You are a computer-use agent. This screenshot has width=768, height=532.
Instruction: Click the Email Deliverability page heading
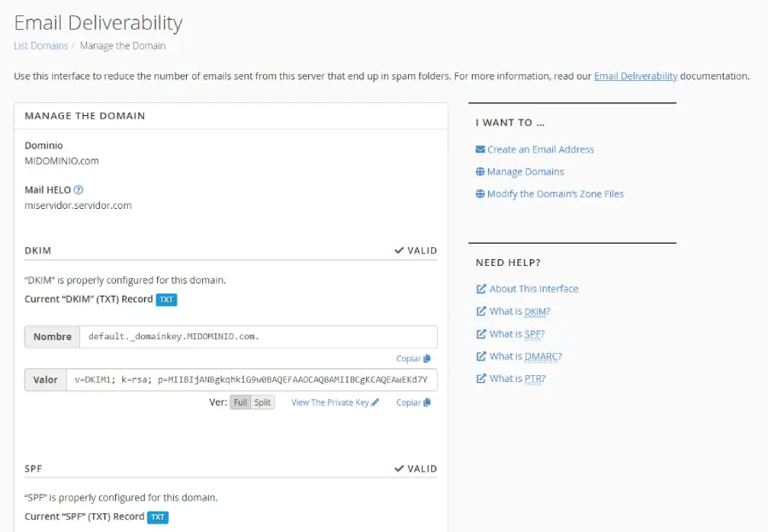tap(98, 23)
